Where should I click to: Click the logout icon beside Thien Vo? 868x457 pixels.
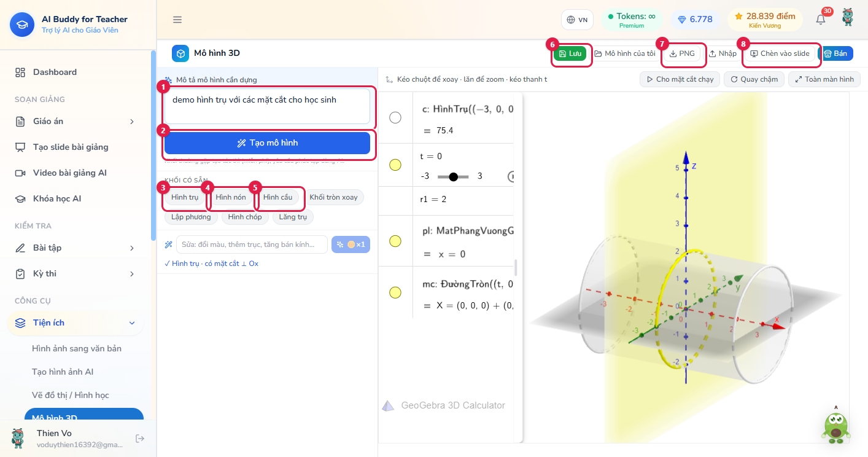click(140, 439)
